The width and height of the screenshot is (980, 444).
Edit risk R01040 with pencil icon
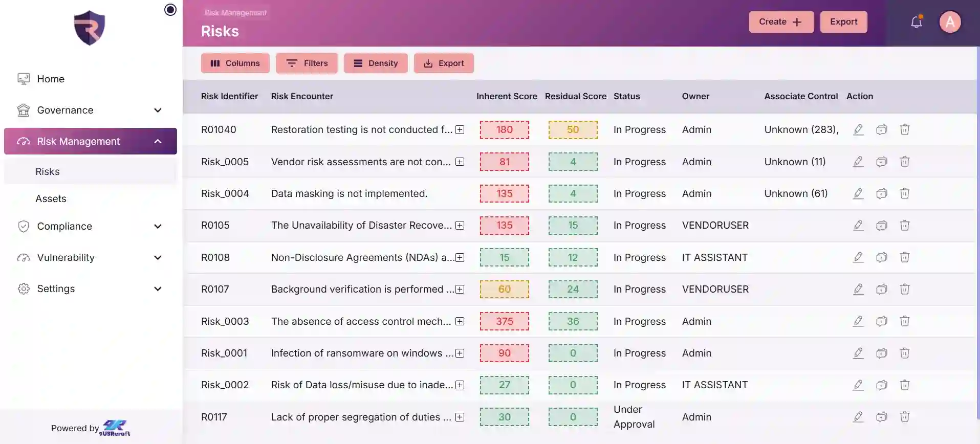(858, 129)
